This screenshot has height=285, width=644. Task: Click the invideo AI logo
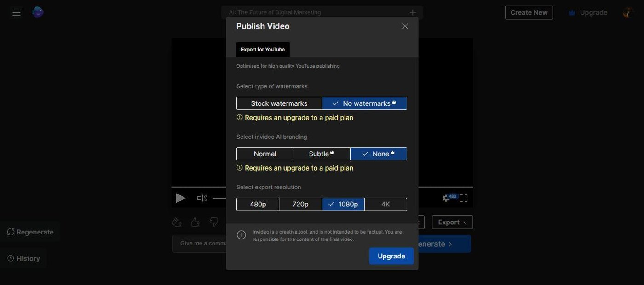tap(38, 12)
